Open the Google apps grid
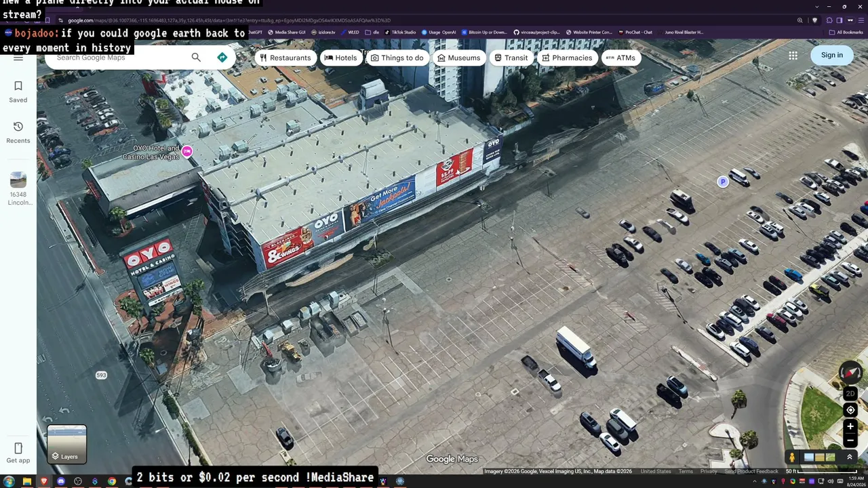868x488 pixels. tap(793, 56)
